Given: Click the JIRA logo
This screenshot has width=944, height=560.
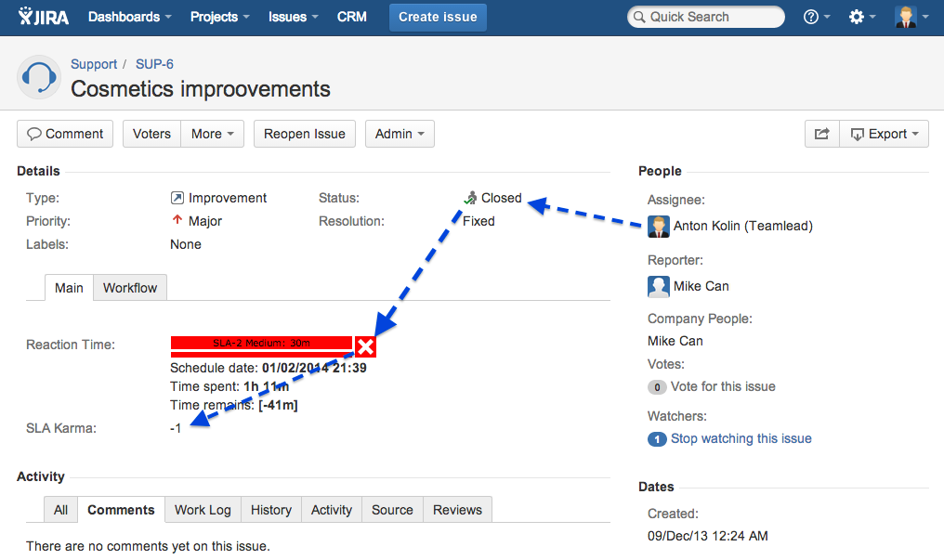Looking at the screenshot, I should [x=43, y=17].
